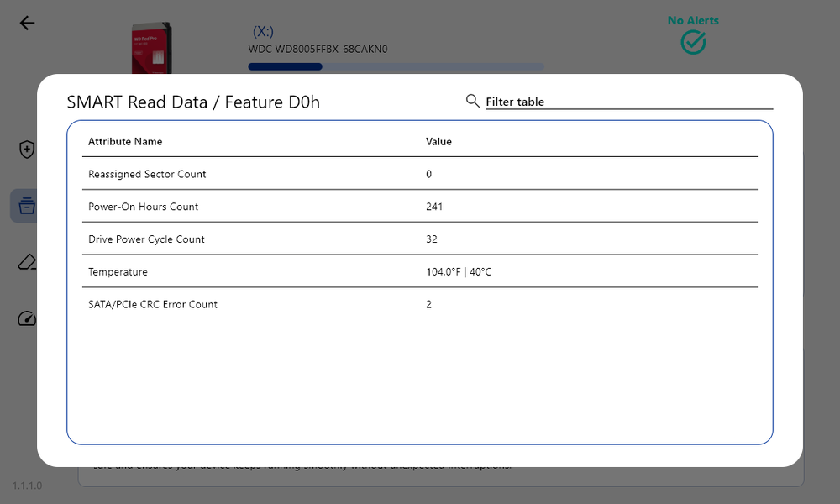Click the magnifier search icon
The width and height of the screenshot is (840, 504).
[473, 101]
